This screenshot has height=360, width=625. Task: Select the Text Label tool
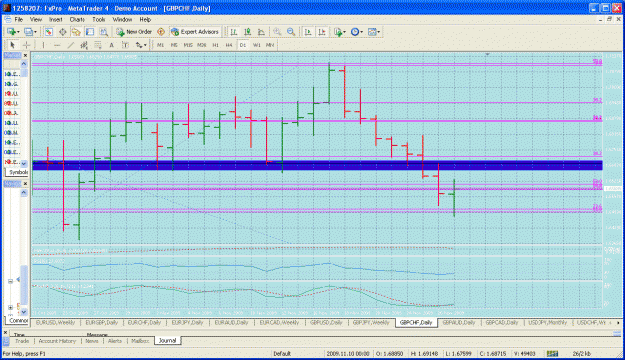(x=125, y=45)
